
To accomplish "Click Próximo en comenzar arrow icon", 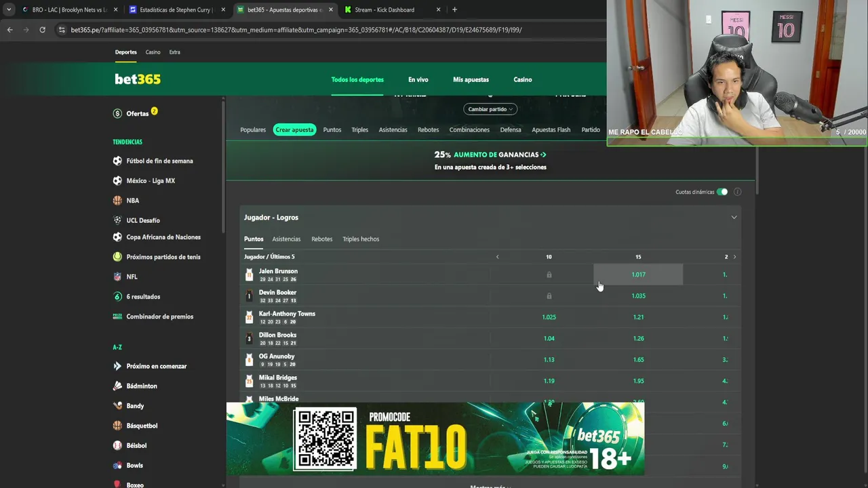I will [117, 366].
